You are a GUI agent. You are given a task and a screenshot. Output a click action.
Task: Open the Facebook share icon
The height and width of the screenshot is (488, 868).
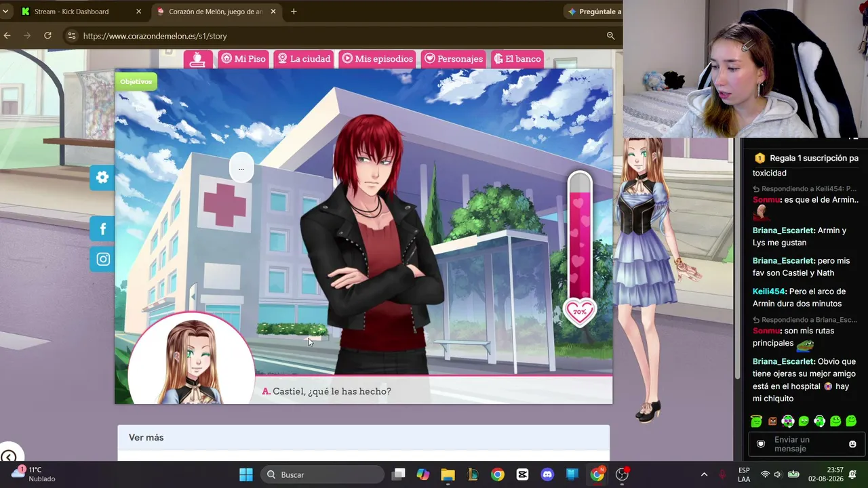coord(102,229)
